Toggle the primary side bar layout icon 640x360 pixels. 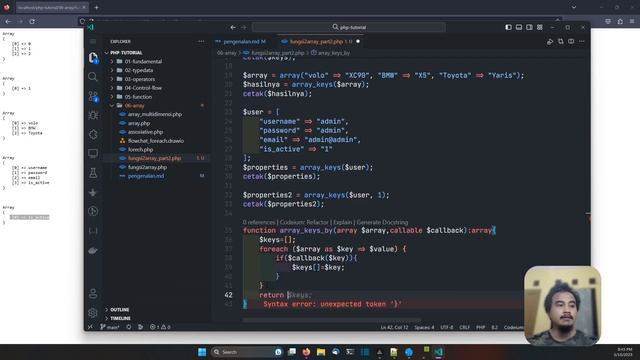508,27
